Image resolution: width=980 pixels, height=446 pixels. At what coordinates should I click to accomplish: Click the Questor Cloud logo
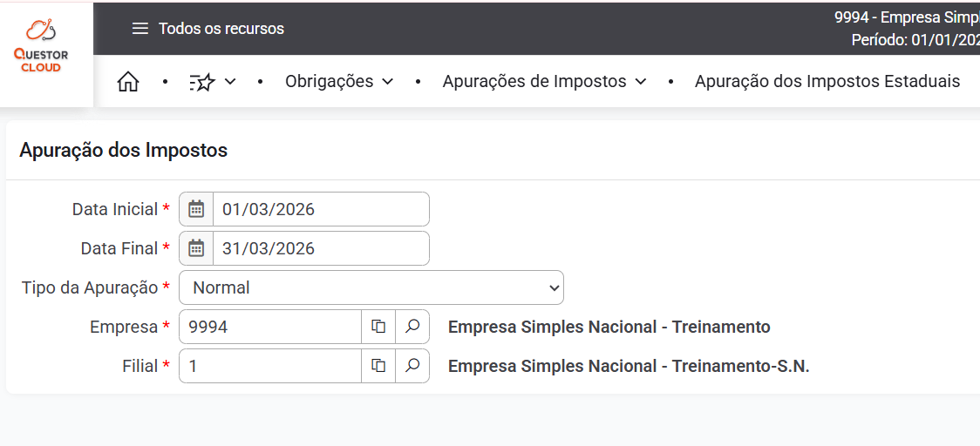pyautogui.click(x=41, y=45)
